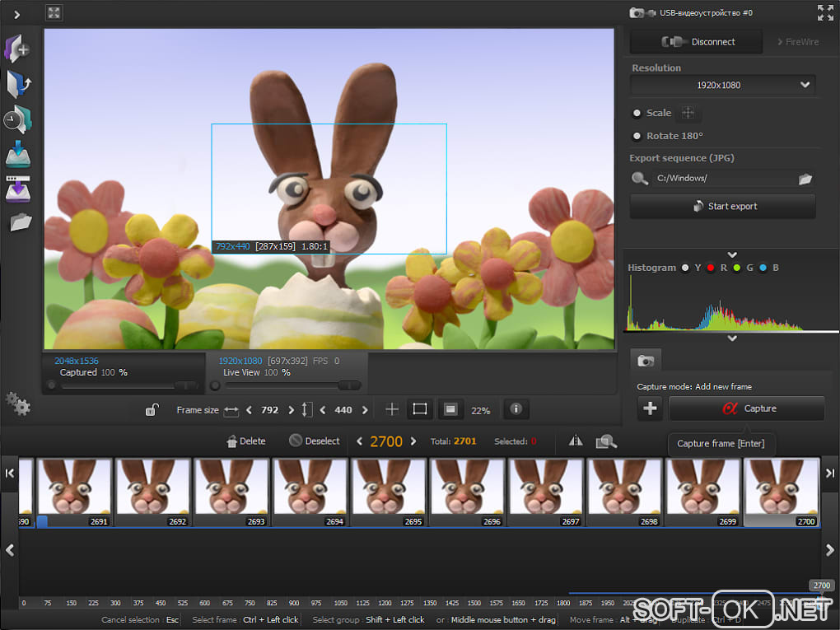
Task: Toggle fullscreen arrows icon
Action: point(825,12)
